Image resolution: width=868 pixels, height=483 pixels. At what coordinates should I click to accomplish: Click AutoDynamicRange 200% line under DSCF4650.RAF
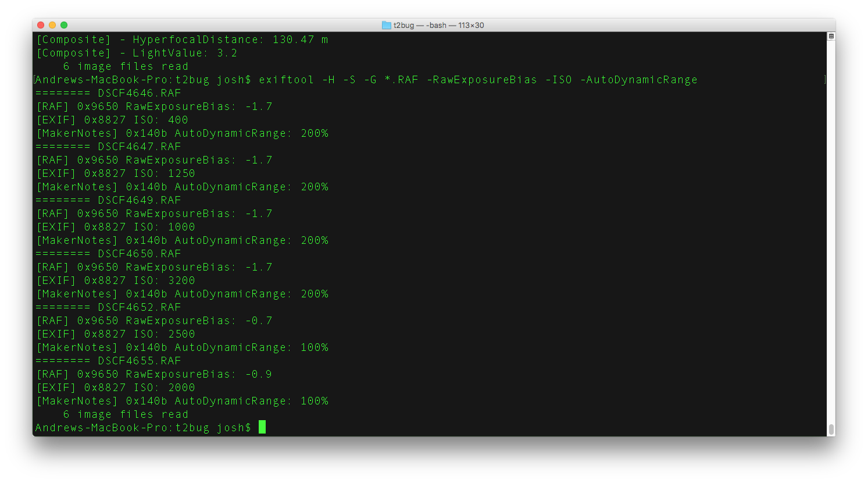(182, 294)
